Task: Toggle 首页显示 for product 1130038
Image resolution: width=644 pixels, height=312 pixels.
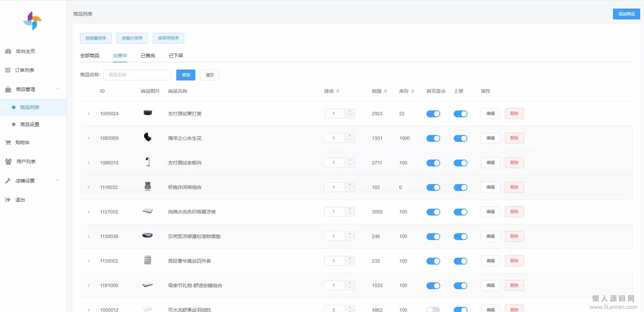Action: click(433, 237)
